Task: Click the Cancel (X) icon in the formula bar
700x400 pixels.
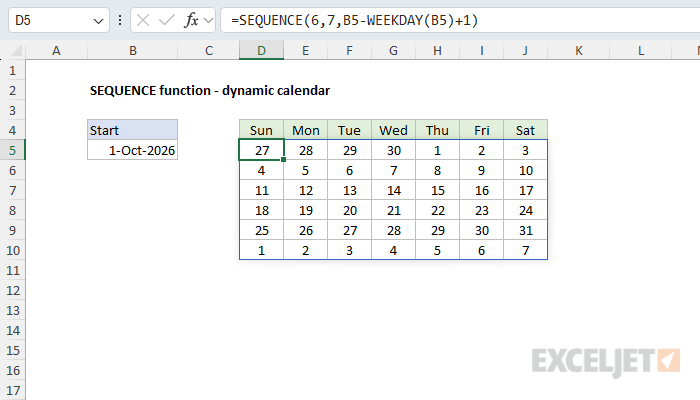Action: coord(143,20)
